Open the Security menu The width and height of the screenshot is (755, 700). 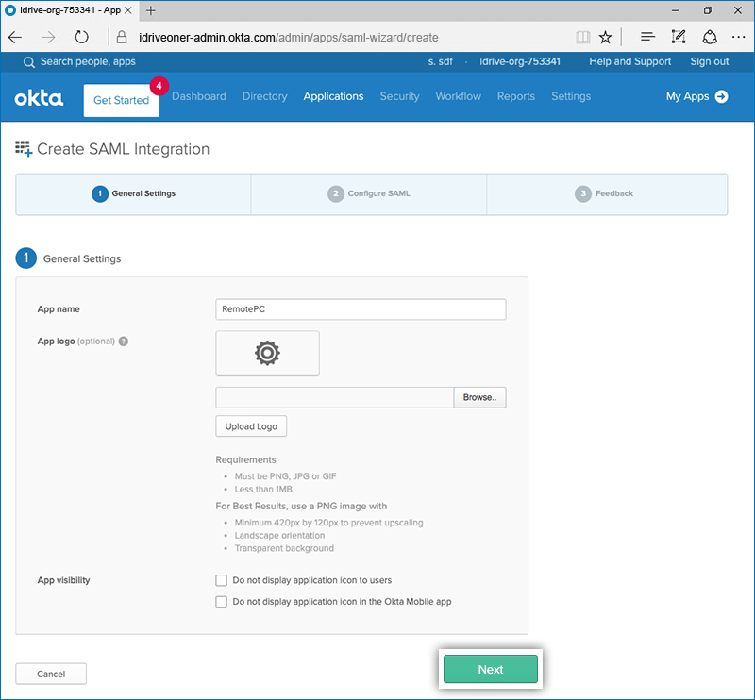coord(399,96)
